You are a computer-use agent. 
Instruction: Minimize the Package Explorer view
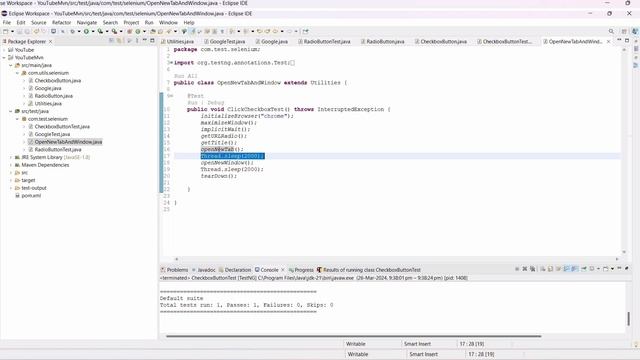tap(144, 40)
